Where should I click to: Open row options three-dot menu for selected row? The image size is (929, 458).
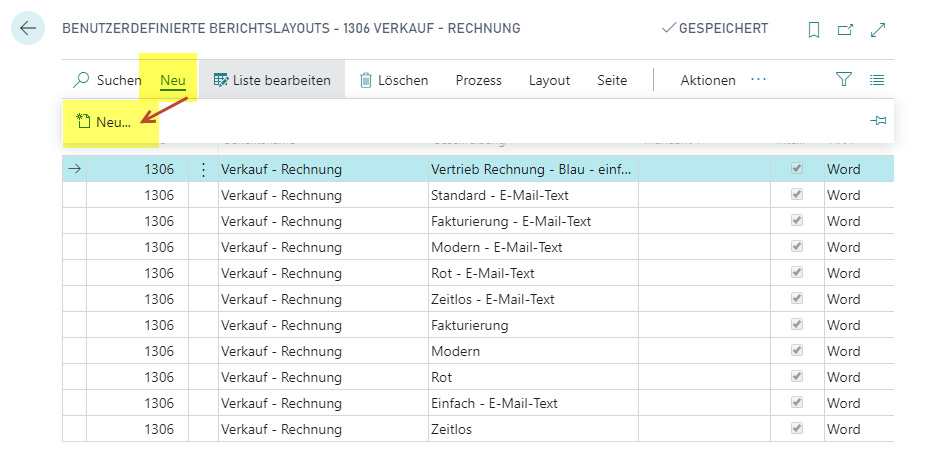203,169
